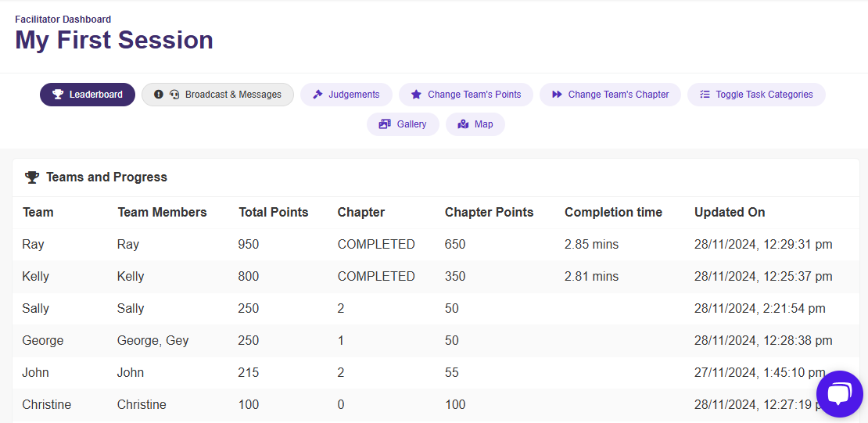Click Kelly's total points value 800
The height and width of the screenshot is (423, 868).
click(x=249, y=276)
